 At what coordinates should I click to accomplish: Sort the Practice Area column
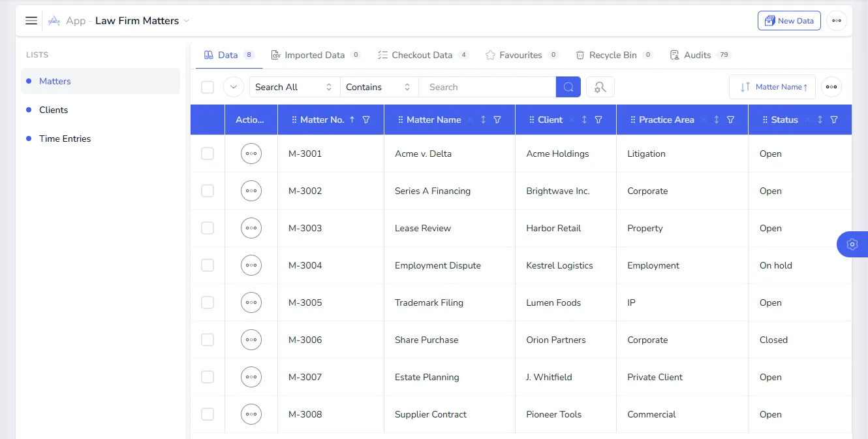pyautogui.click(x=717, y=120)
